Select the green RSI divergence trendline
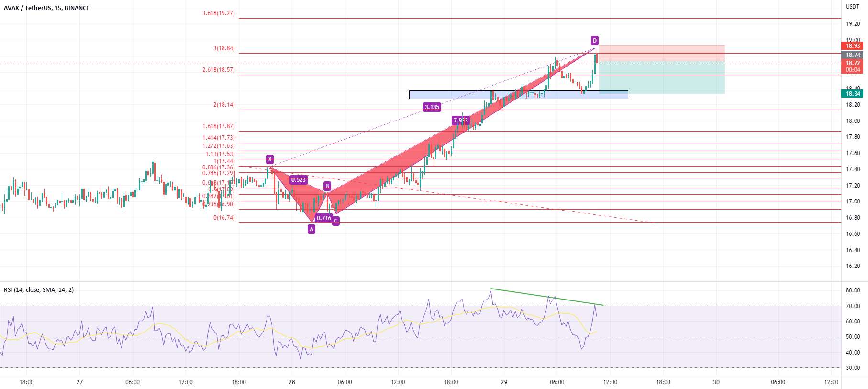 click(547, 297)
